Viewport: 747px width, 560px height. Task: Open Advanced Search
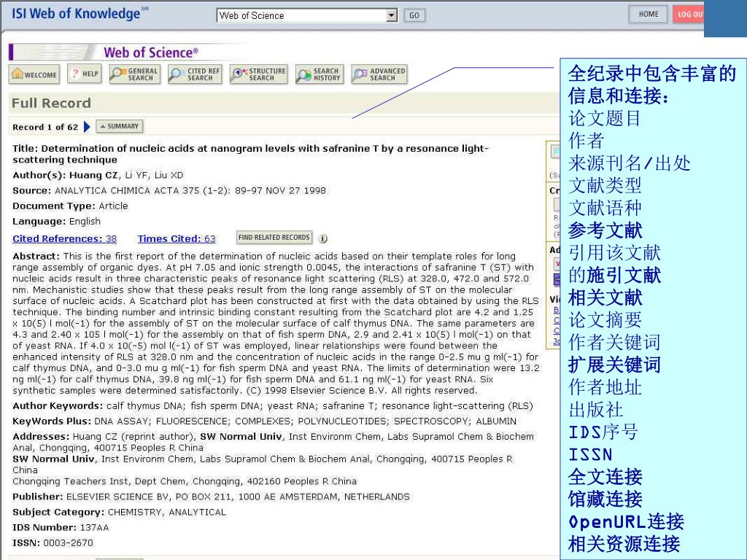(x=379, y=74)
